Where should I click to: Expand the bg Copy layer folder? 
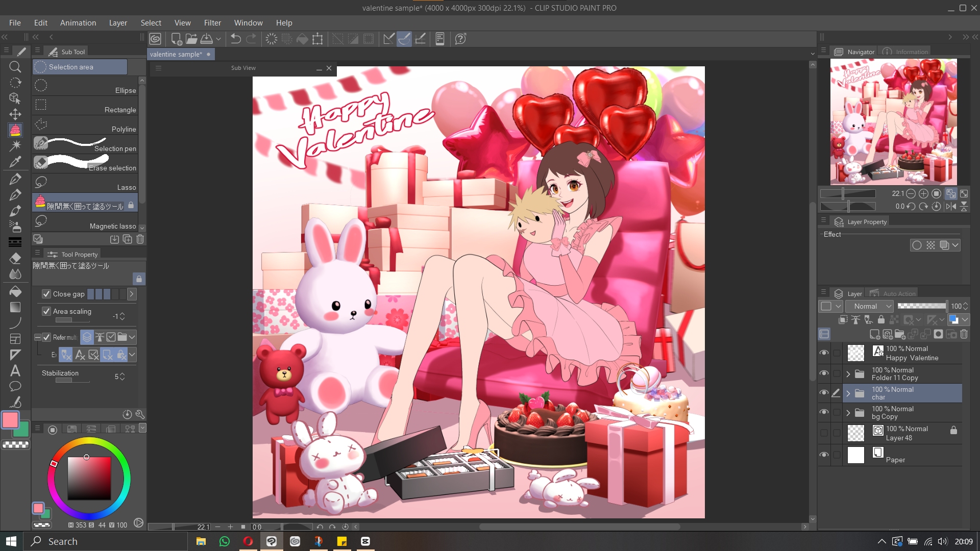[x=848, y=413]
